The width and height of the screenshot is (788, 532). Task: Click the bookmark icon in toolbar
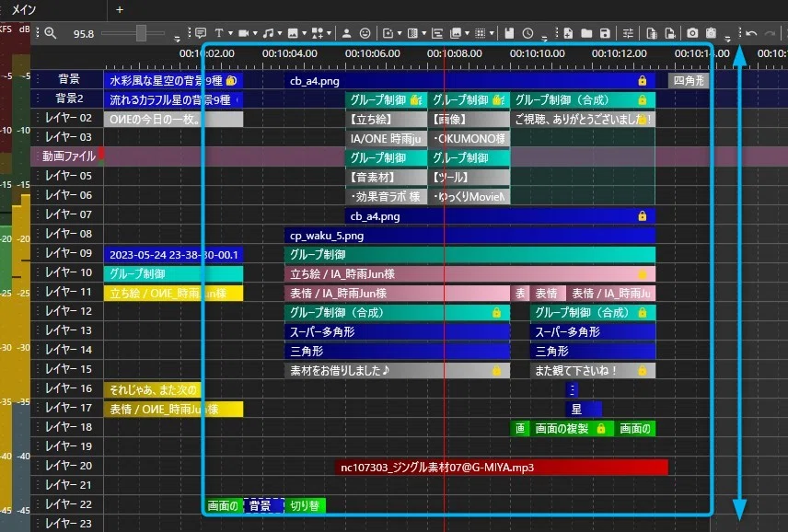[x=509, y=33]
